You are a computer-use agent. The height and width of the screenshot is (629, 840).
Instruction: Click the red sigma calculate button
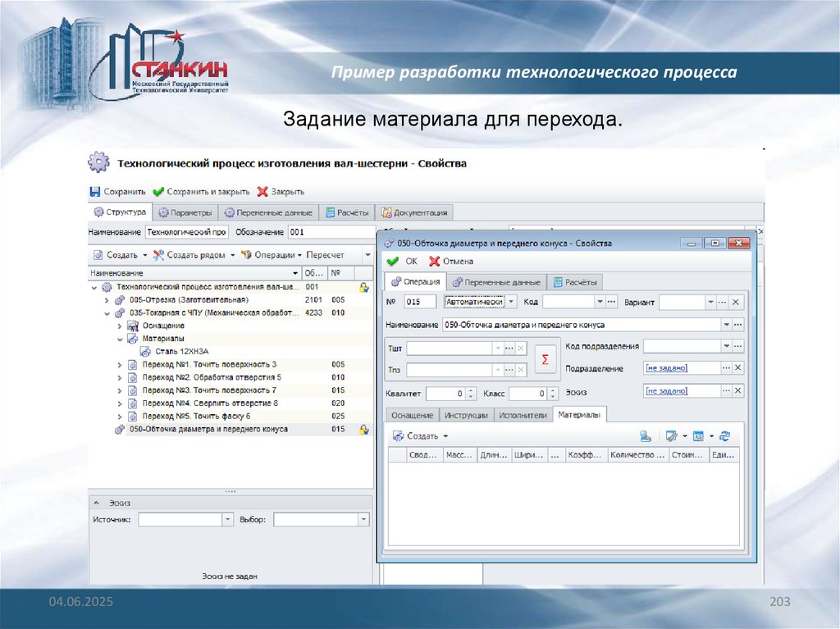(546, 359)
